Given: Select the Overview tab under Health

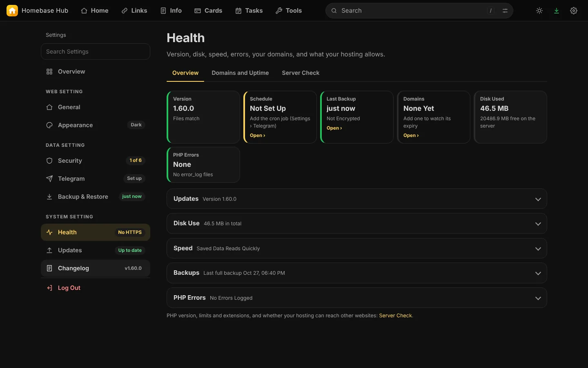Looking at the screenshot, I should tap(185, 73).
